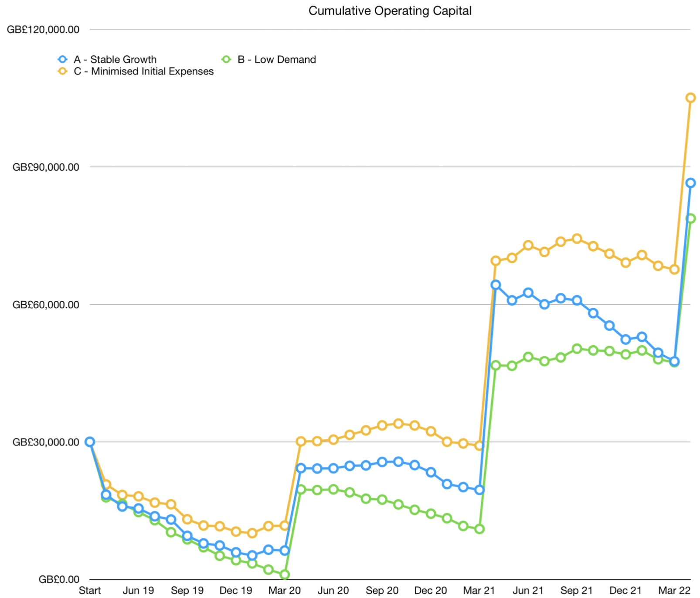Click the lowest green data point above Mar 20

click(285, 574)
